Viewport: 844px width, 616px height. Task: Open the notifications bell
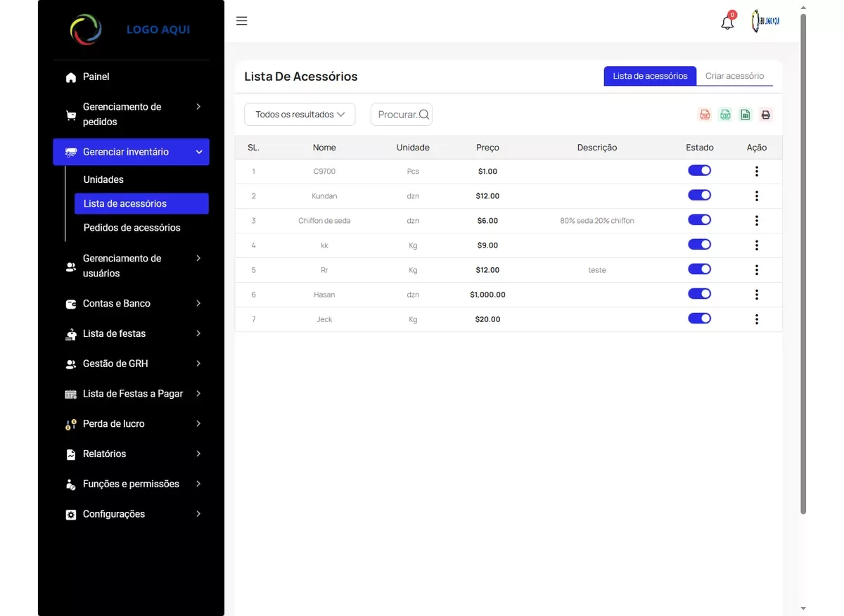coord(727,23)
